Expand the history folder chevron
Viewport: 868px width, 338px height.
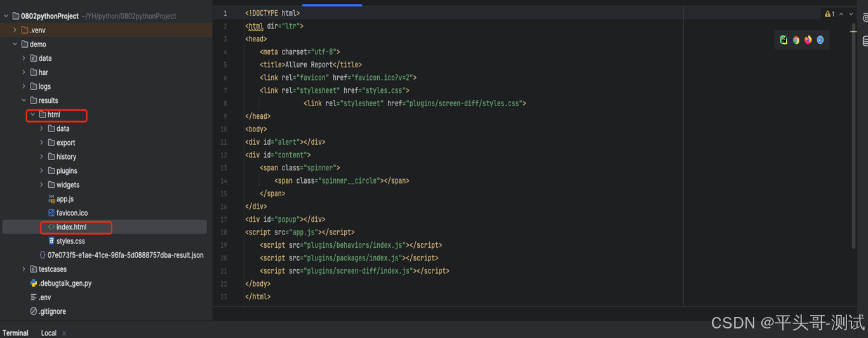(x=42, y=156)
